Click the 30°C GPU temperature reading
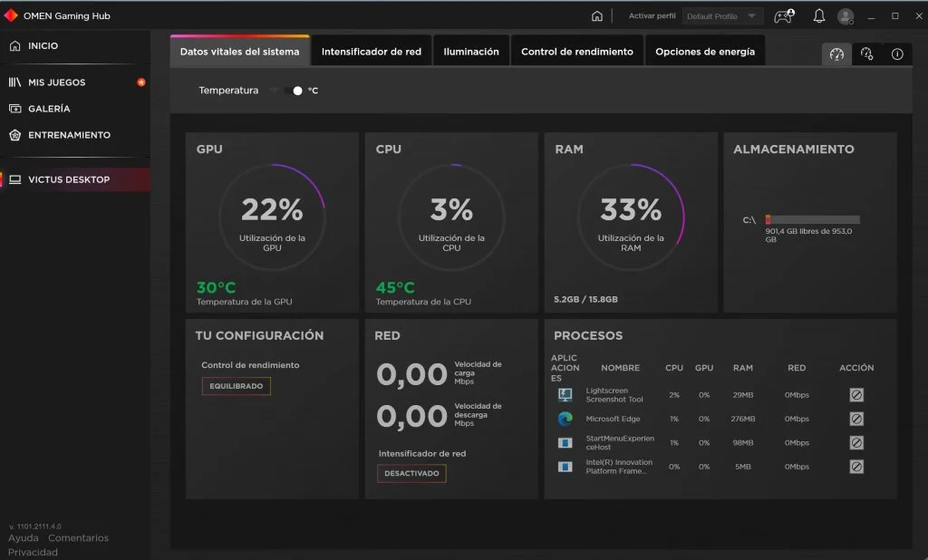Image resolution: width=928 pixels, height=560 pixels. click(216, 287)
